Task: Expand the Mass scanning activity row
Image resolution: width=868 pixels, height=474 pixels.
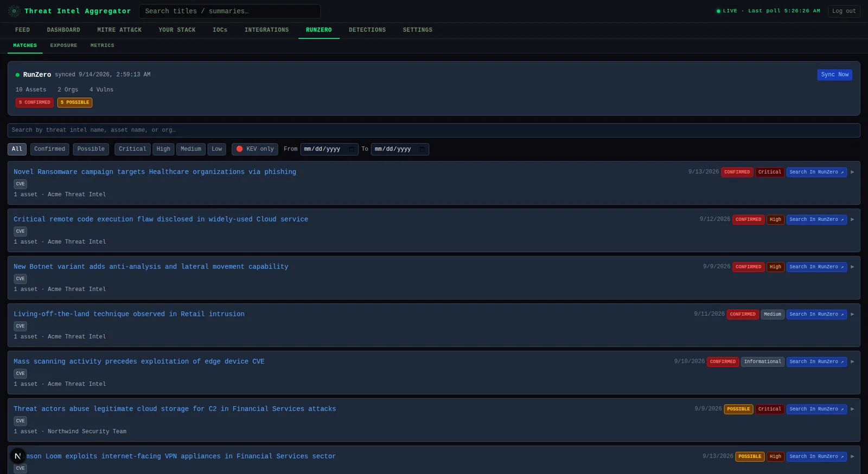Action: tap(852, 362)
